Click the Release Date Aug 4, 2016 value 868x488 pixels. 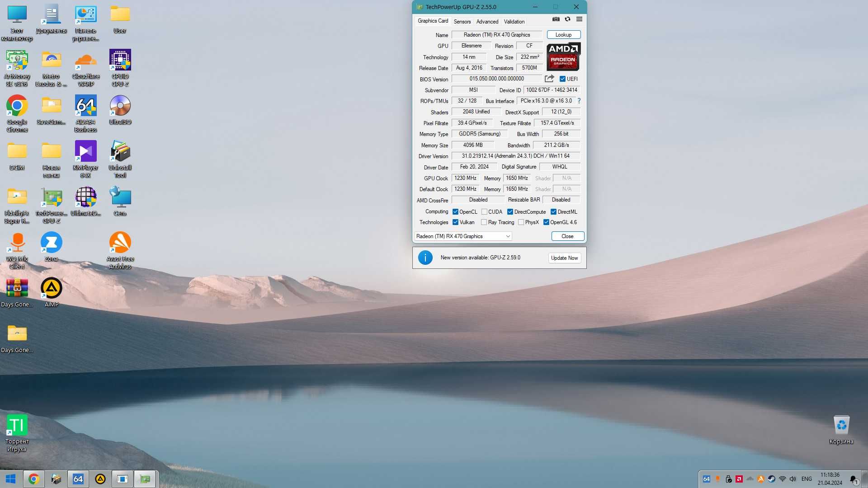click(469, 68)
